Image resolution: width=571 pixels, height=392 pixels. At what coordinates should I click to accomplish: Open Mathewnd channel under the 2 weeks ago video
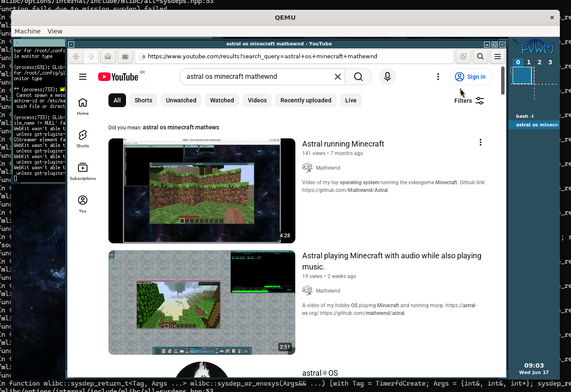(328, 291)
